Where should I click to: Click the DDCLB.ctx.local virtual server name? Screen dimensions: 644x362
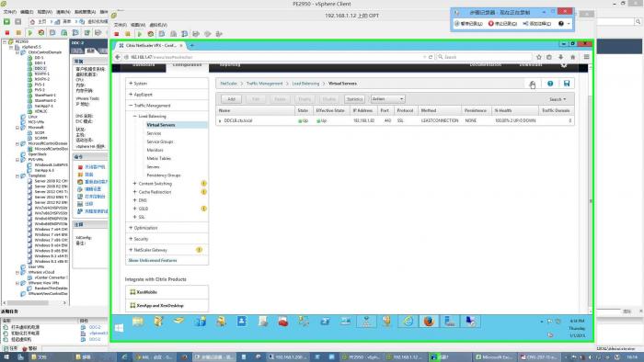click(x=238, y=121)
